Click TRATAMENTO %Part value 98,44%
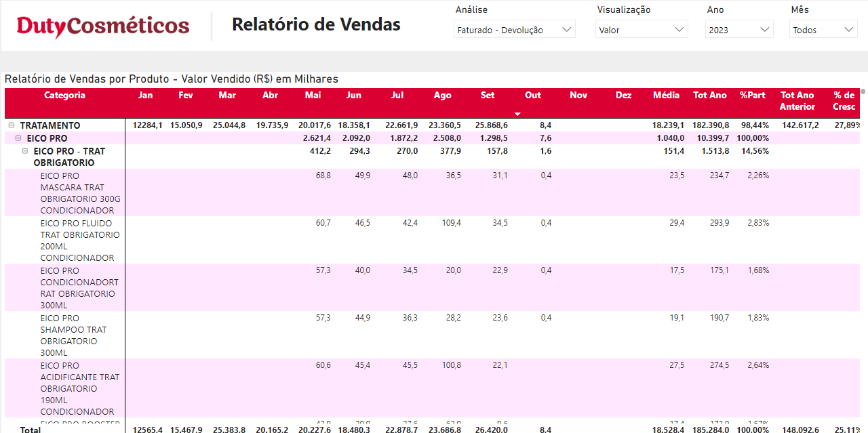The height and width of the screenshot is (433, 868). [x=755, y=125]
